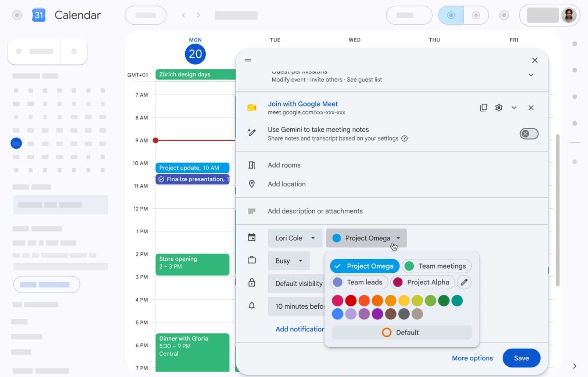
Task: Click the lock icon beside Default visibility
Action: click(x=252, y=283)
